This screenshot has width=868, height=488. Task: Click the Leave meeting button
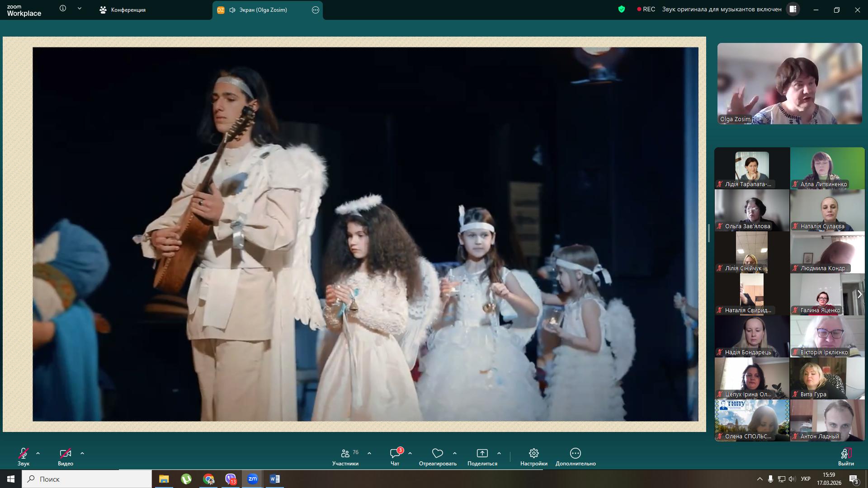pyautogui.click(x=846, y=454)
